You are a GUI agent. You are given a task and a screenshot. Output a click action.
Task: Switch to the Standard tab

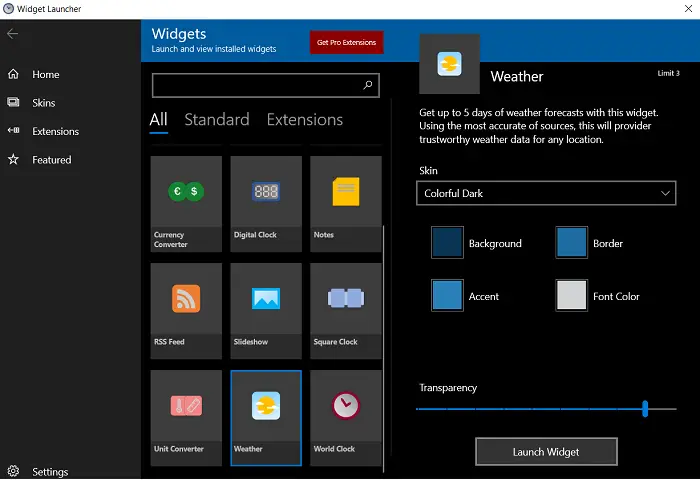[217, 120]
